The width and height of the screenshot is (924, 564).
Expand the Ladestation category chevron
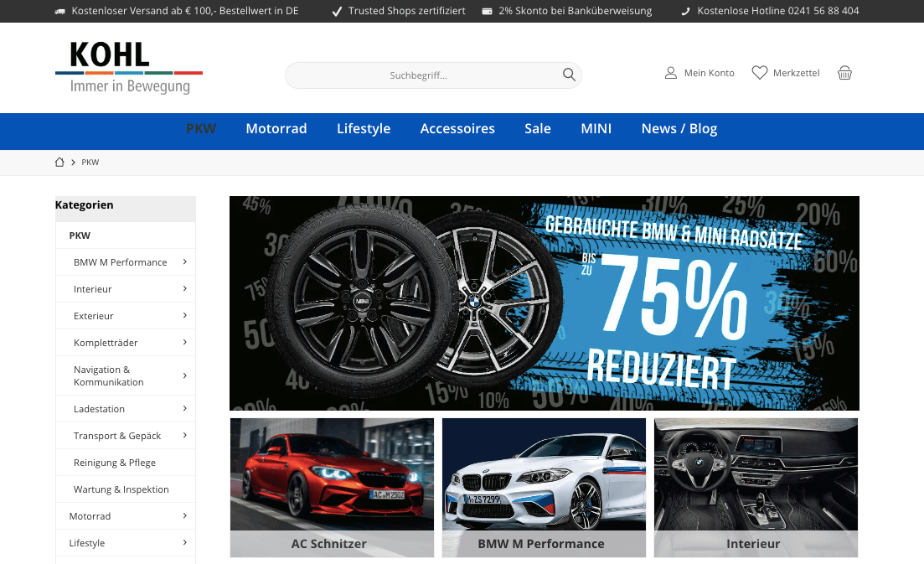coord(184,408)
